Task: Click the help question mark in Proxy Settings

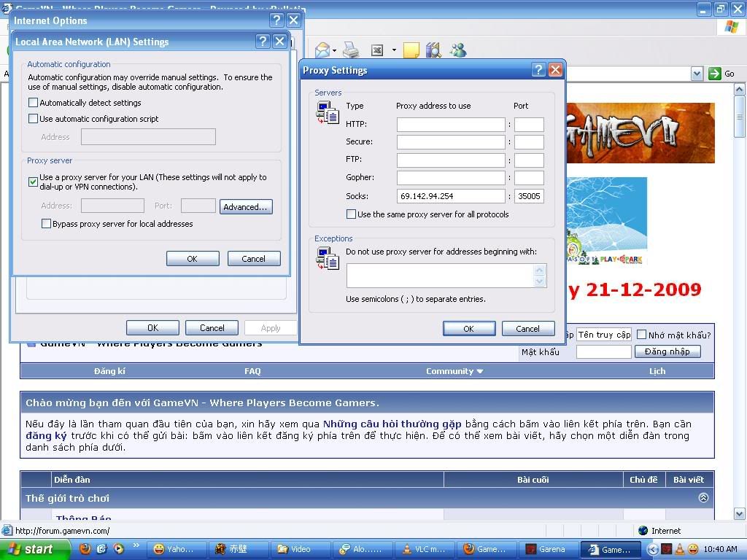Action: pyautogui.click(x=538, y=70)
